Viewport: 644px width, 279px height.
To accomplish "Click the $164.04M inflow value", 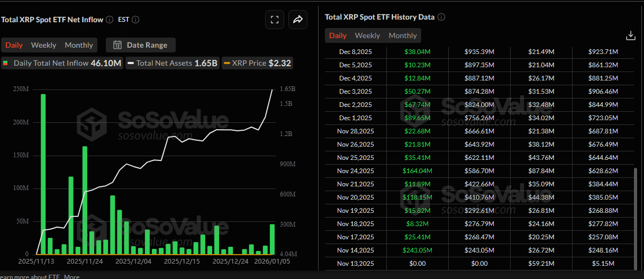I will tap(417, 171).
